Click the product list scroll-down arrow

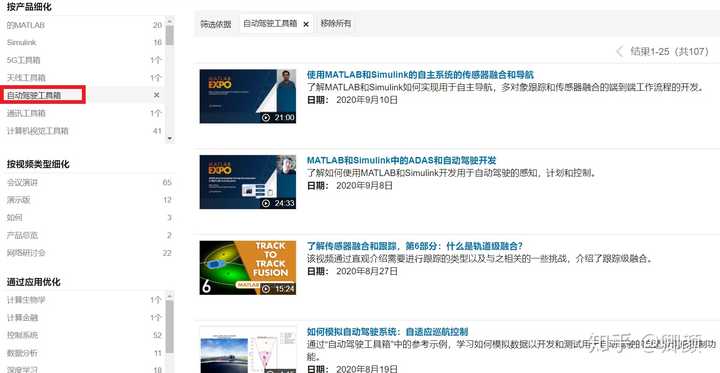(170, 138)
